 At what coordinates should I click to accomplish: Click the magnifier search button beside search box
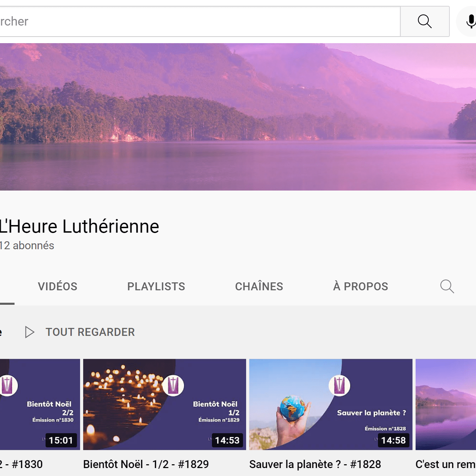pos(425,21)
